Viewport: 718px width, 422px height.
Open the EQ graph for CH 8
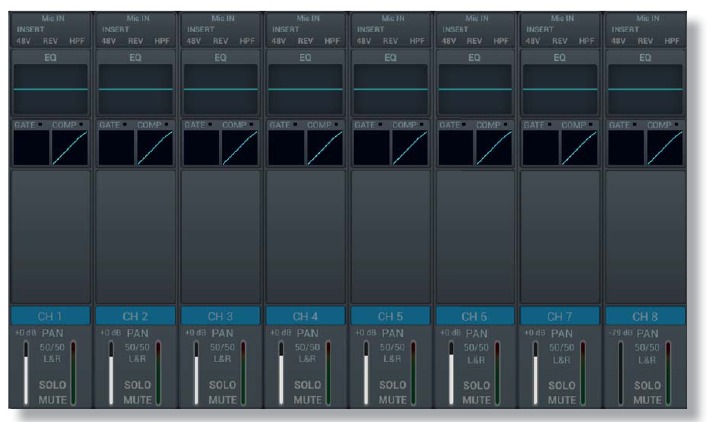[645, 89]
